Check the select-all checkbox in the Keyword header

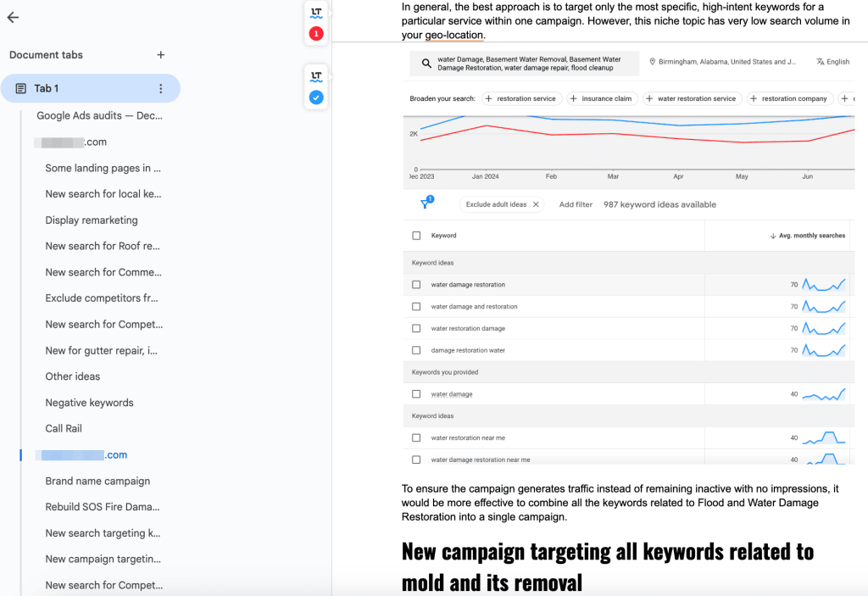click(415, 235)
